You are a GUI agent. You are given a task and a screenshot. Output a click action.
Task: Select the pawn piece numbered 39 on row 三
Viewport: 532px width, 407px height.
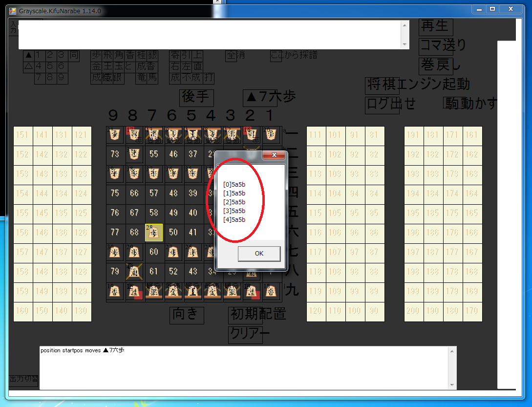(115, 174)
